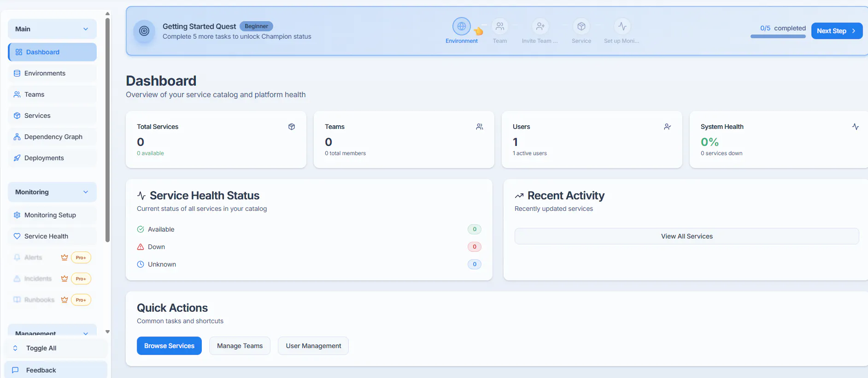
Task: Click the Dependency Graph network icon
Action: tap(17, 137)
